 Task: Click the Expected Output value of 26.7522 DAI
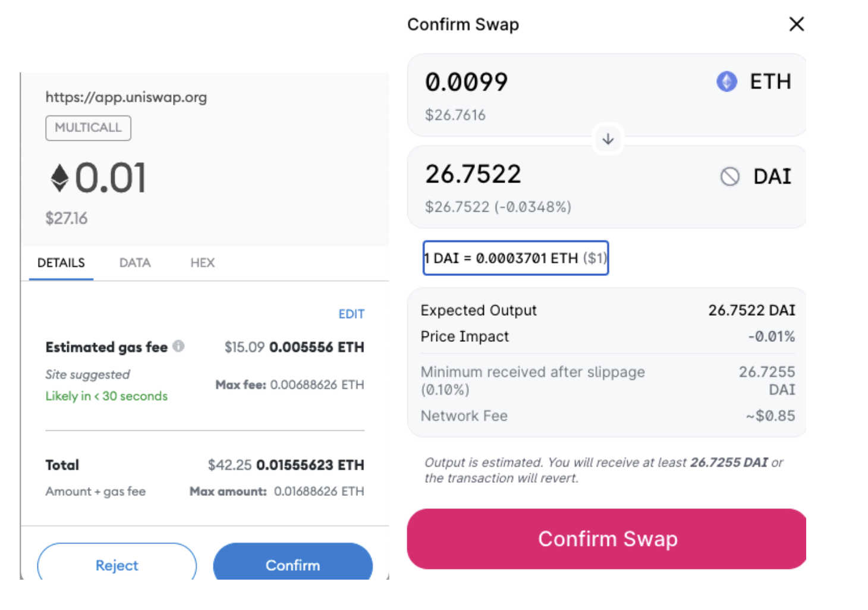pyautogui.click(x=751, y=310)
